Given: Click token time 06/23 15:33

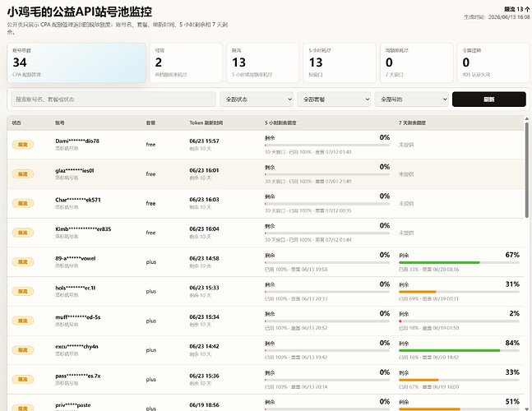Looking at the screenshot, I should click(x=204, y=288).
